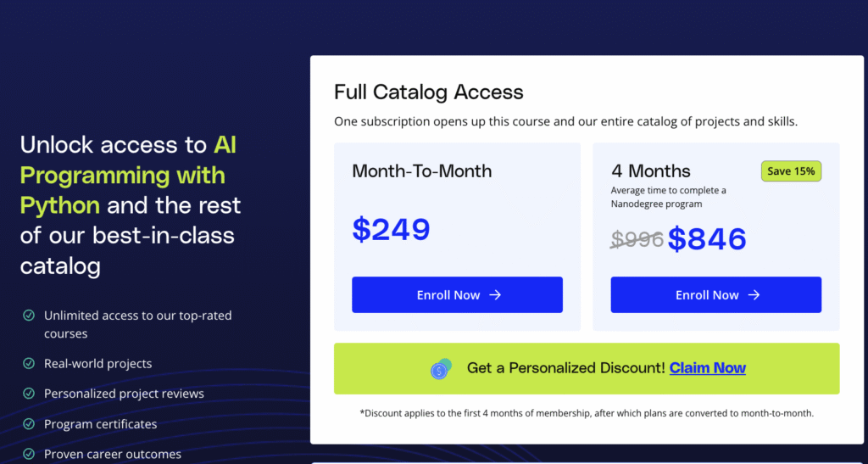Click the checkmark icon beside Program certificates
The height and width of the screenshot is (464, 868).
point(28,424)
